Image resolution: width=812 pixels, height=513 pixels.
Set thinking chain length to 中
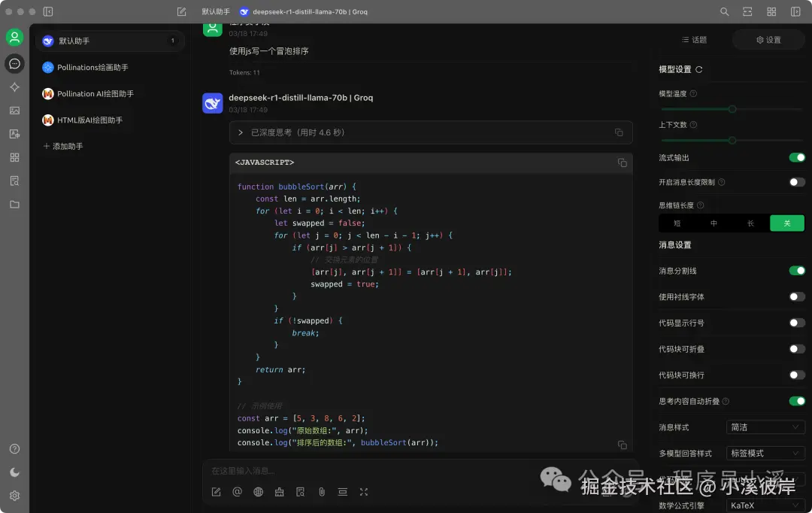tap(714, 223)
